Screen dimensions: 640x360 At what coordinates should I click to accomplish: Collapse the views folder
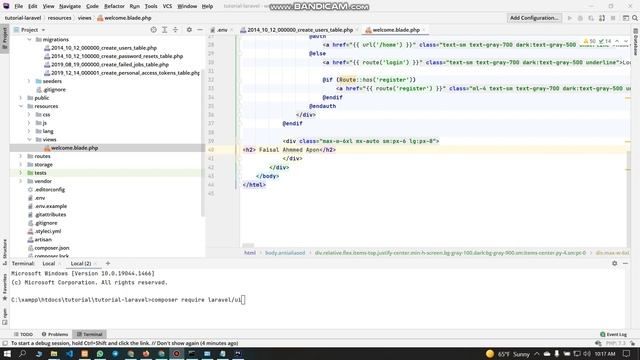(x=29, y=140)
